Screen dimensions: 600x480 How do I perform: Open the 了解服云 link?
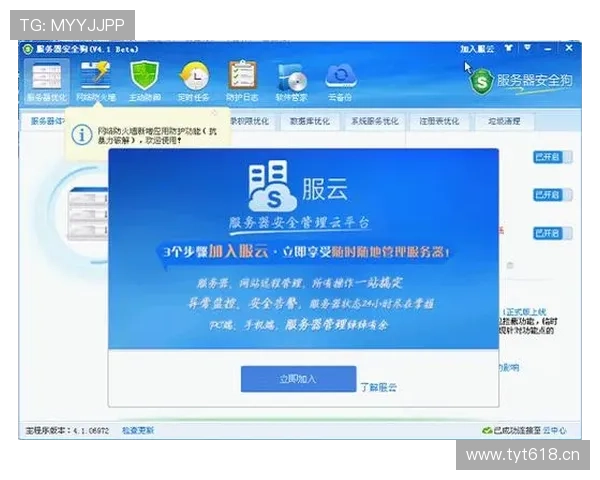click(378, 387)
